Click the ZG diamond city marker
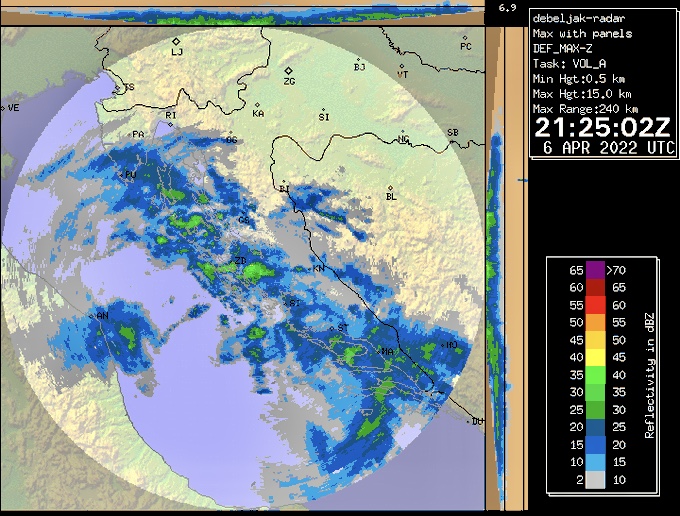The width and height of the screenshot is (680, 516). (288, 71)
